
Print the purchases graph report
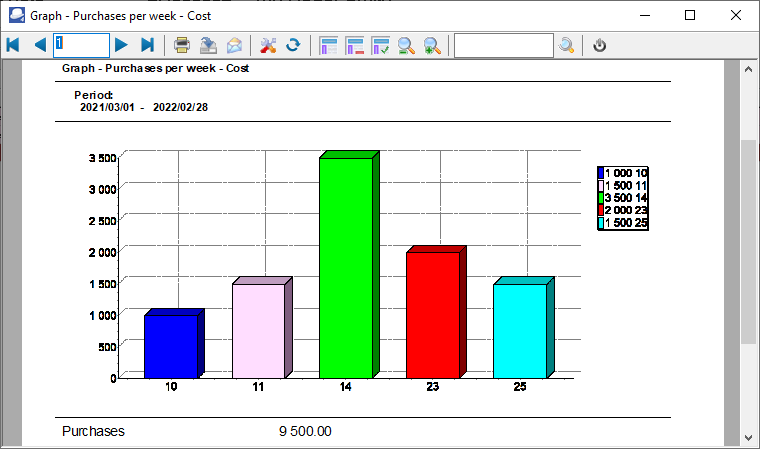pos(182,45)
